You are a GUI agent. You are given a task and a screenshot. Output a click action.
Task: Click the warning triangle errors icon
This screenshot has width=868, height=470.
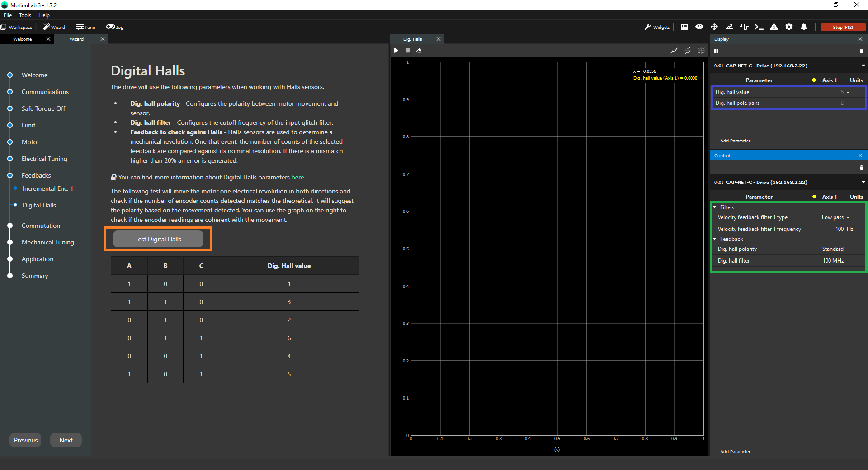(774, 27)
